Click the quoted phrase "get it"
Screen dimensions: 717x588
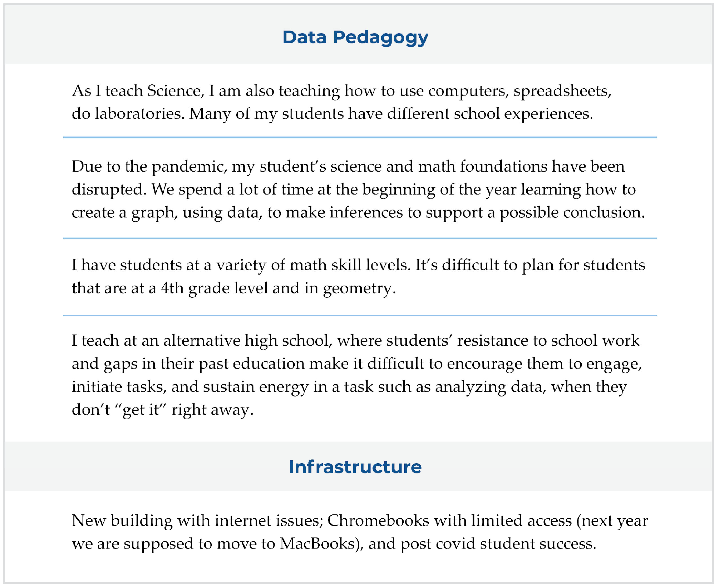tap(140, 410)
